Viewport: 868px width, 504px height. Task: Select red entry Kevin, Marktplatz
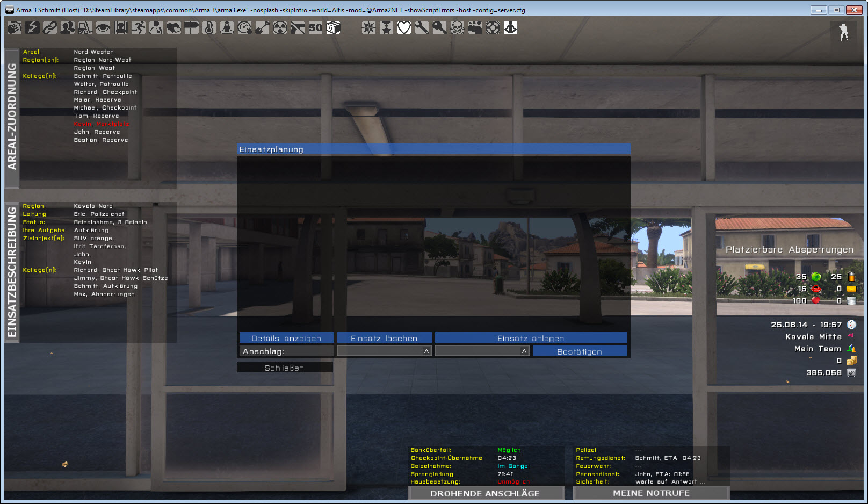[x=101, y=124]
